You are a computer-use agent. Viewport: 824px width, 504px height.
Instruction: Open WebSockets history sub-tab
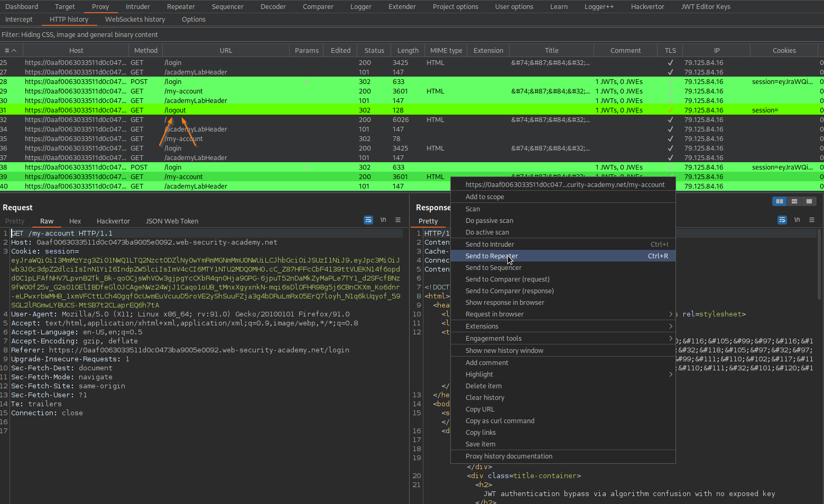(135, 20)
